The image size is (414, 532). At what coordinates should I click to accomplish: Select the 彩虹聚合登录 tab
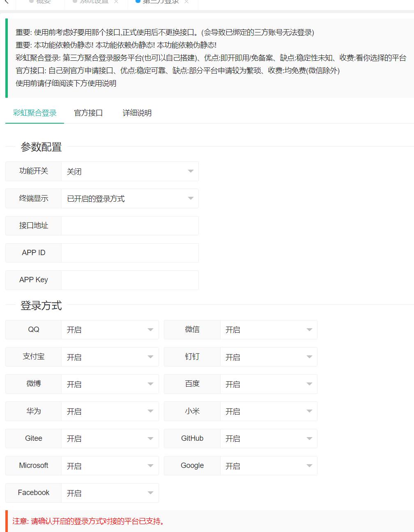tap(35, 113)
